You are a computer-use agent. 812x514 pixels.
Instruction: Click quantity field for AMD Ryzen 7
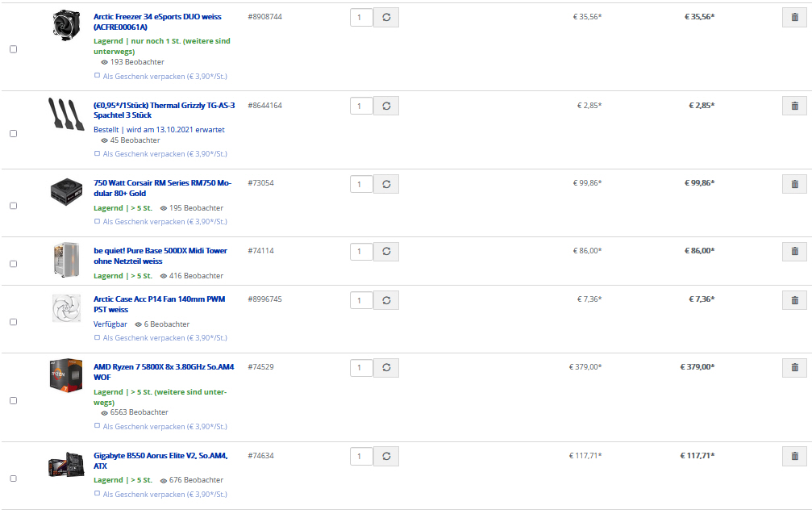coord(361,367)
